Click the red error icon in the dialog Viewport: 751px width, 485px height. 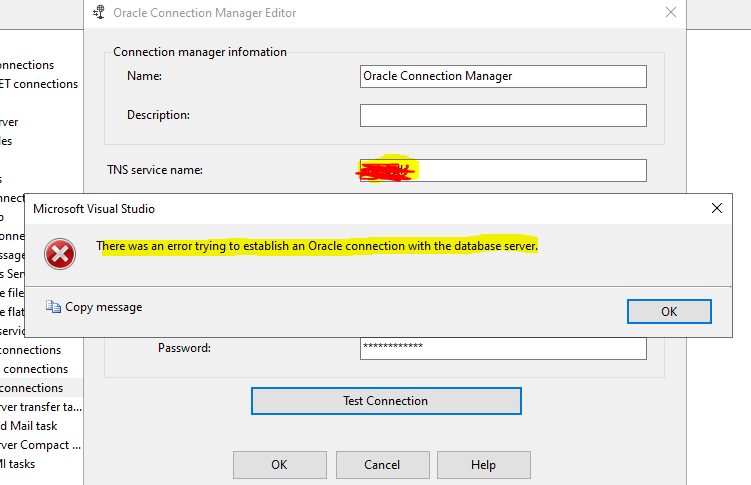pyautogui.click(x=60, y=254)
